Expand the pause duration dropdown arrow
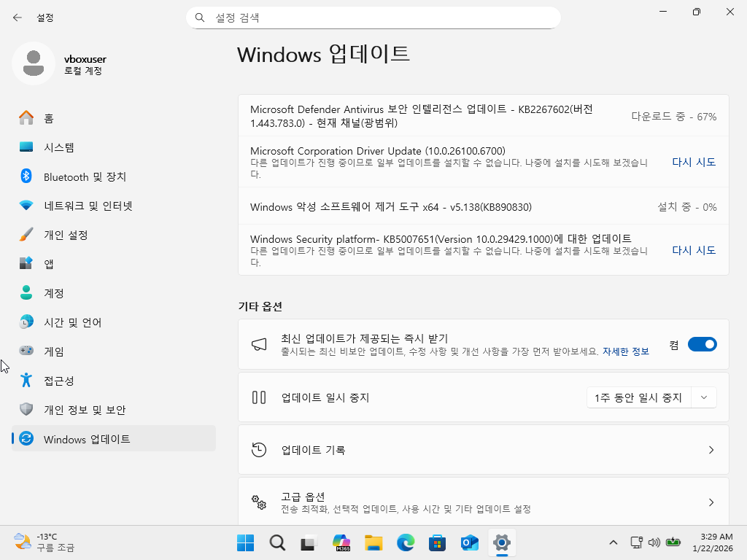Viewport: 747px width, 560px height. (x=704, y=397)
